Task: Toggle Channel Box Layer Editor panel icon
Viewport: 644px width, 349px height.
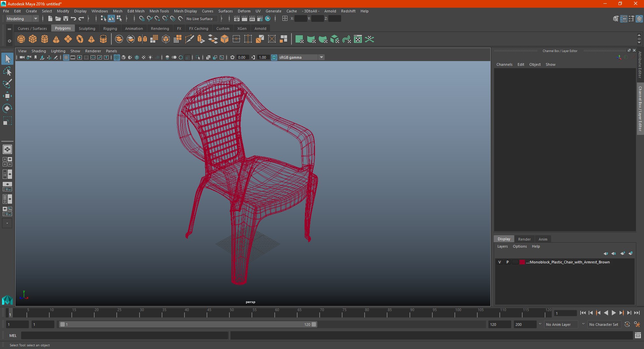Action: coord(639,19)
